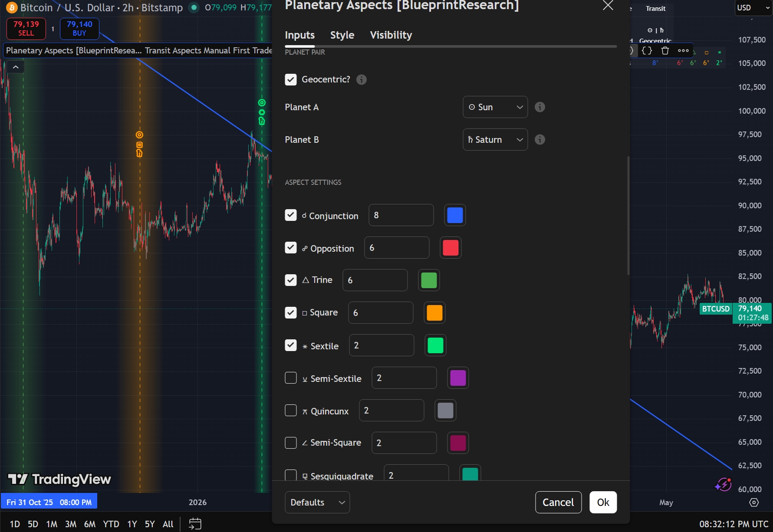Viewport: 773px width, 532px height.
Task: Open the Planet B Saturn dropdown
Action: (495, 139)
